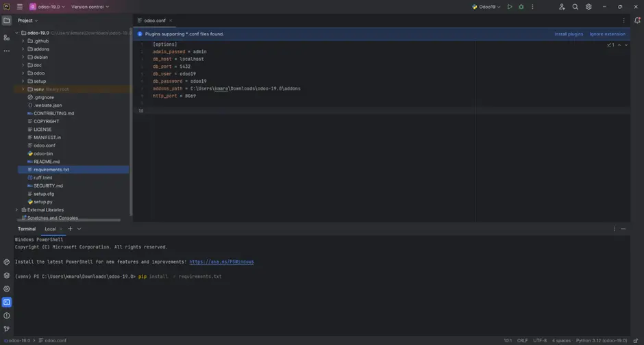This screenshot has height=345, width=644.
Task: Debug the Odoo19 configuration
Action: (521, 7)
